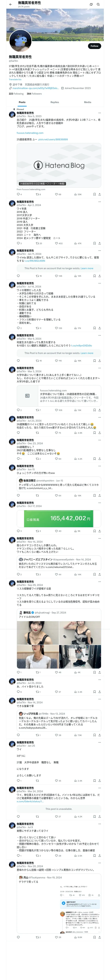110x980 pixels.
Task: Bookmark the pinned Hatena Blog post
Action: (95, 194)
